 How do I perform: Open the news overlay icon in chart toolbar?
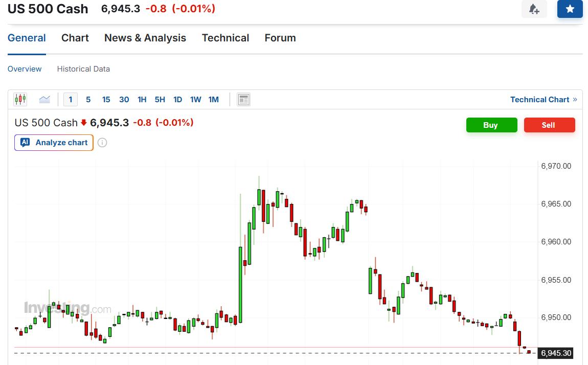pos(243,99)
